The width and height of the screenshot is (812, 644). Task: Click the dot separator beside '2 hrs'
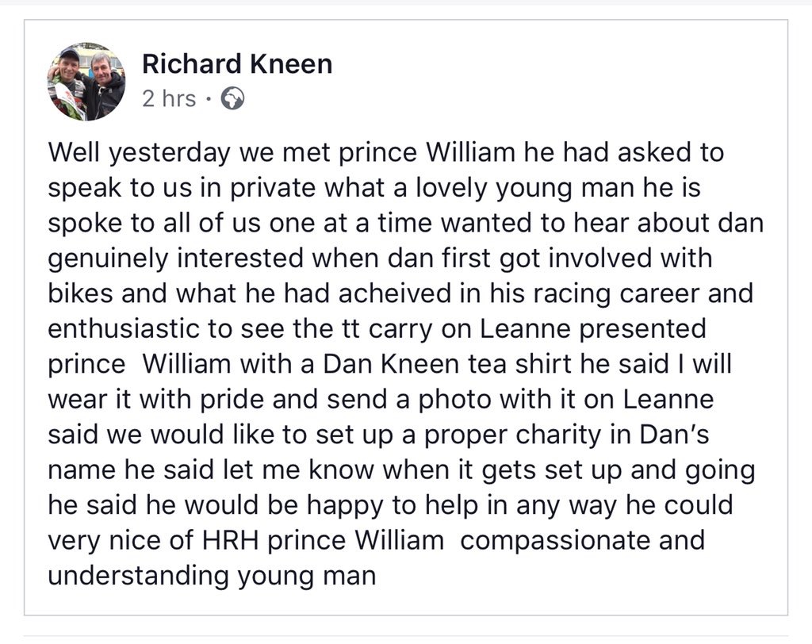tap(209, 99)
